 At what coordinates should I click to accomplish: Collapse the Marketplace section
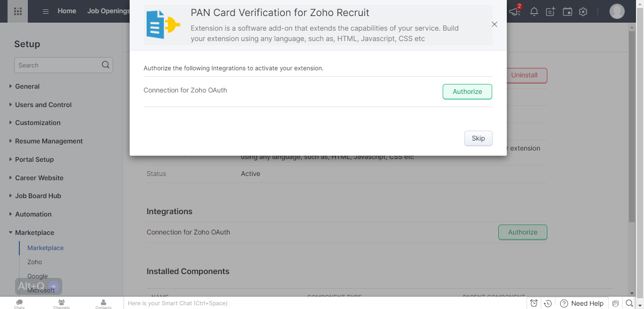pos(34,233)
